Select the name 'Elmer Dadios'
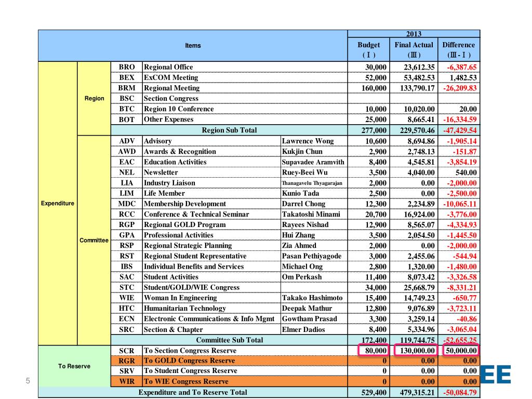Viewport: 532px width, 399px height. point(314,329)
